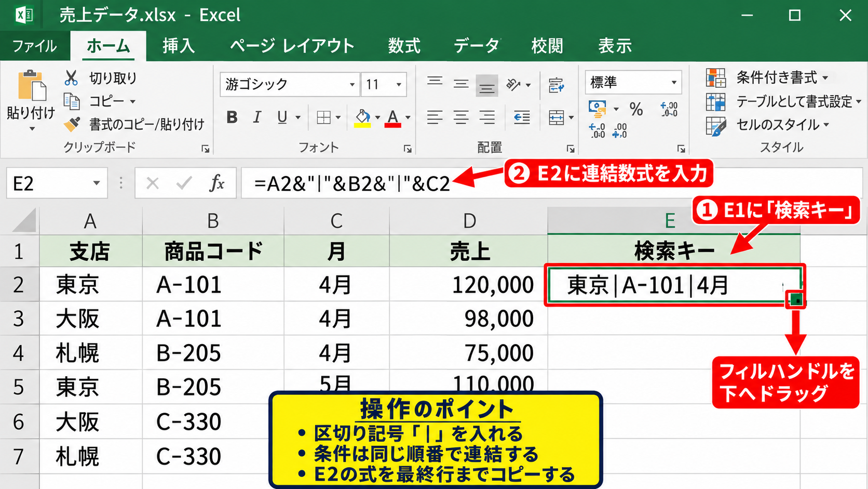Switch to the データ tab
868x489 pixels.
tap(476, 46)
